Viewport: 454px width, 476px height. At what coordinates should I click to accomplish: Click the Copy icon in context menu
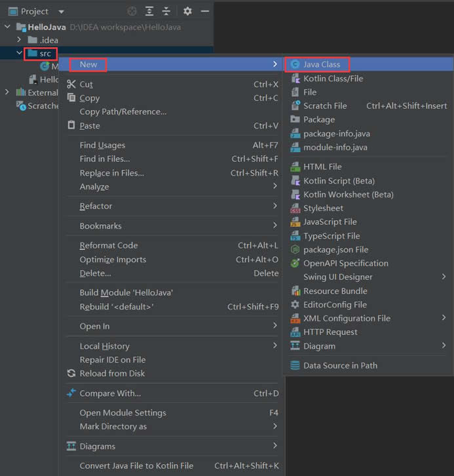71,98
